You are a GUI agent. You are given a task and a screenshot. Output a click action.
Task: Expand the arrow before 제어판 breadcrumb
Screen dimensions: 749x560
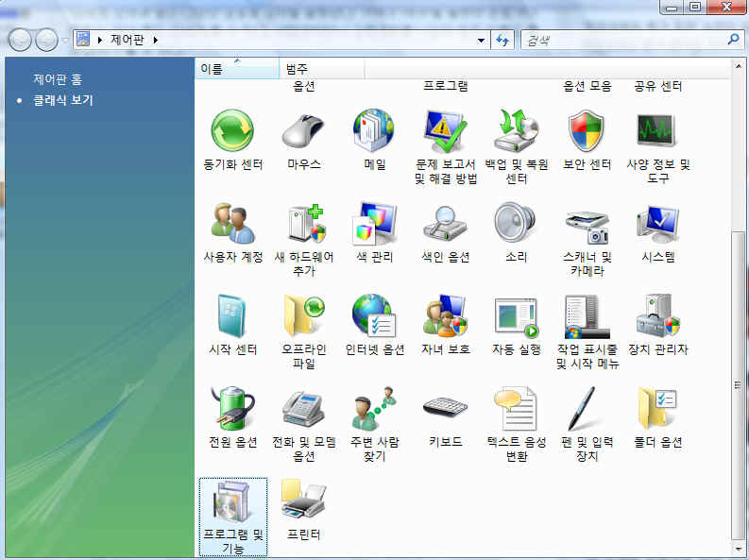pos(100,40)
